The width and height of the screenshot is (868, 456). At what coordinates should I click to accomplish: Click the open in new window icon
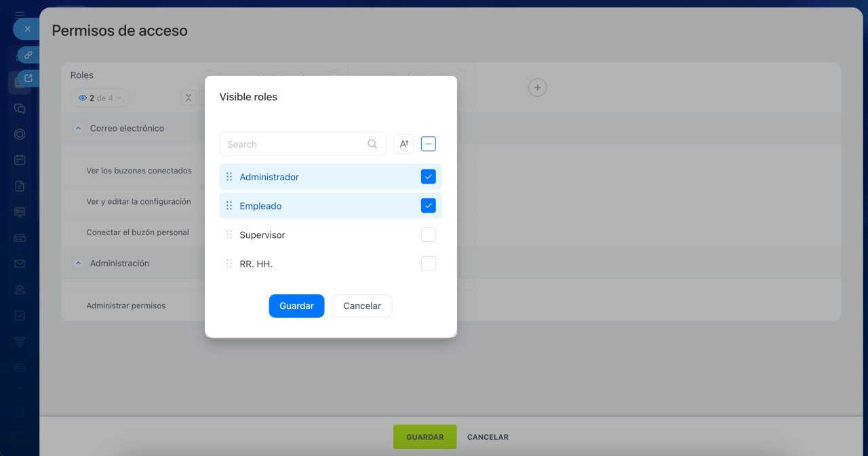28,78
